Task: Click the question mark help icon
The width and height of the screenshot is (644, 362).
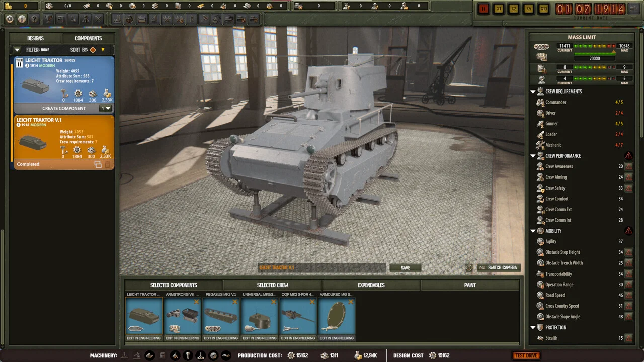Action: point(34,19)
